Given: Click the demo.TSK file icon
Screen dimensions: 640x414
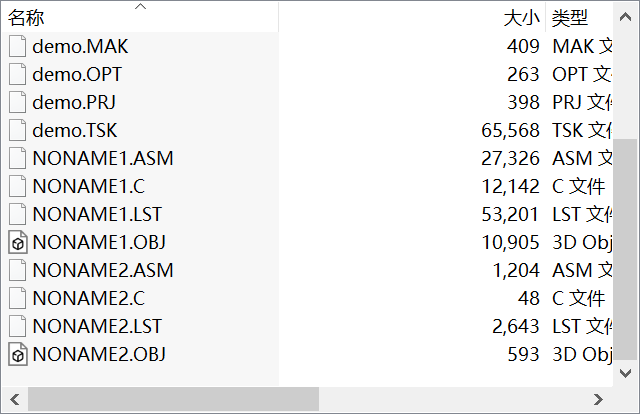Looking at the screenshot, I should tap(18, 130).
